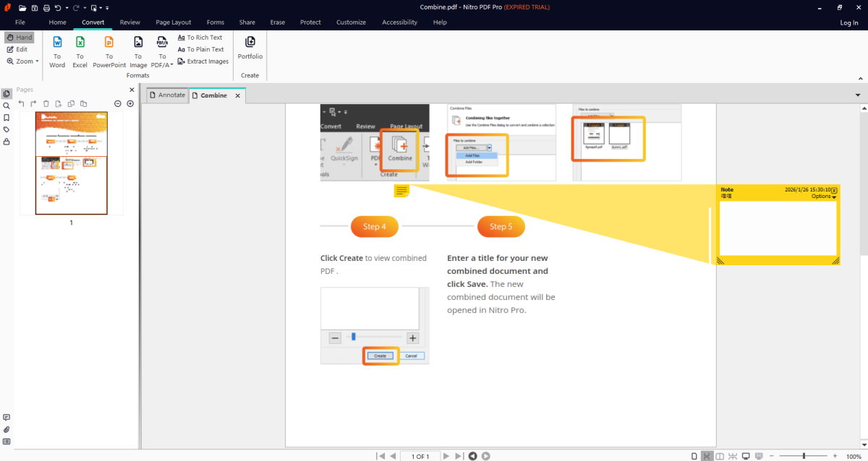Click the To Excel conversion icon
868x461 pixels.
pos(80,51)
